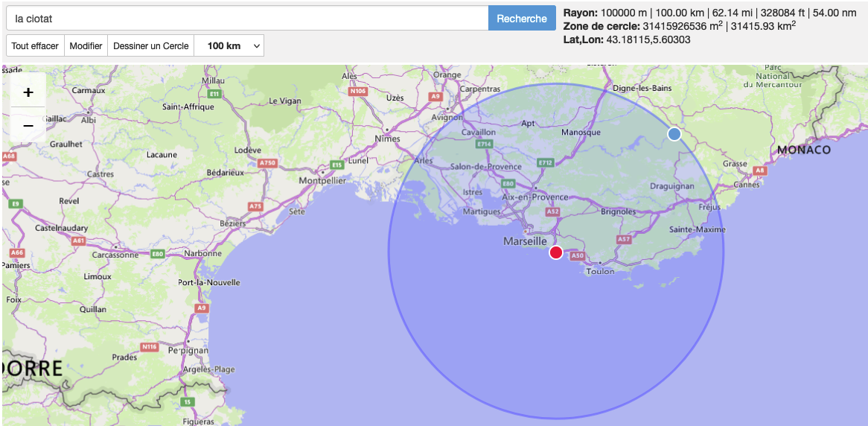Click the Marseille label on the map
The width and height of the screenshot is (868, 426).
526,241
